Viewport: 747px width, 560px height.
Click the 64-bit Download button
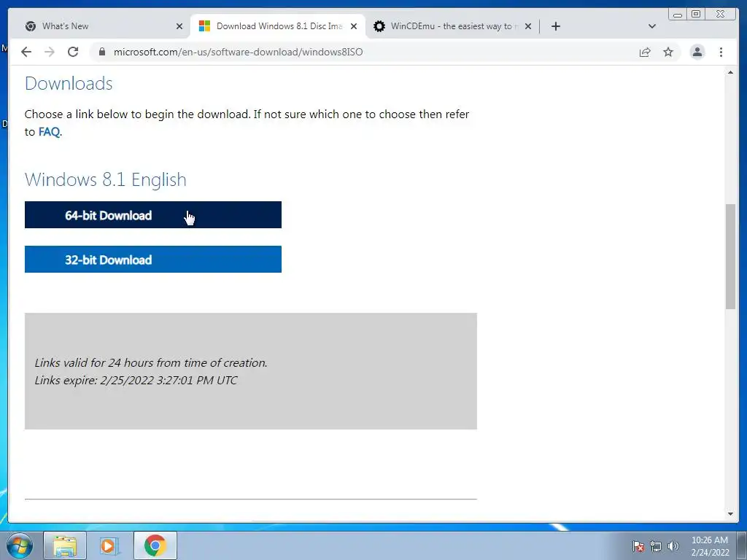click(x=153, y=215)
